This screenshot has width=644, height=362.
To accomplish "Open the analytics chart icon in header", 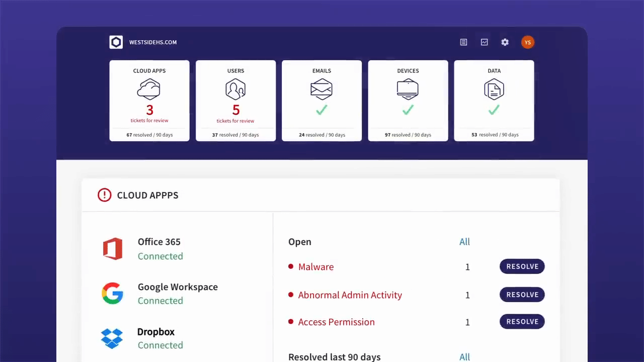I will pos(485,42).
